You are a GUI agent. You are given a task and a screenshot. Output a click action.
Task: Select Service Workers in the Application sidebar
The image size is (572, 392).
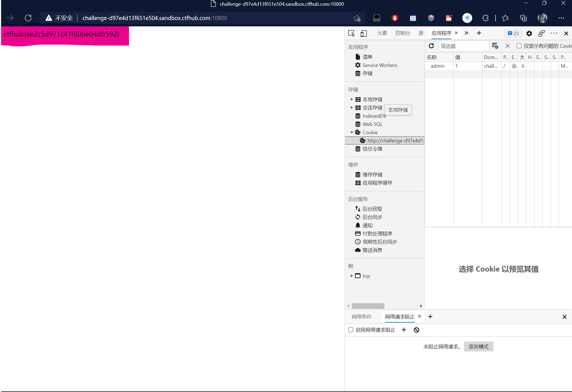[379, 65]
